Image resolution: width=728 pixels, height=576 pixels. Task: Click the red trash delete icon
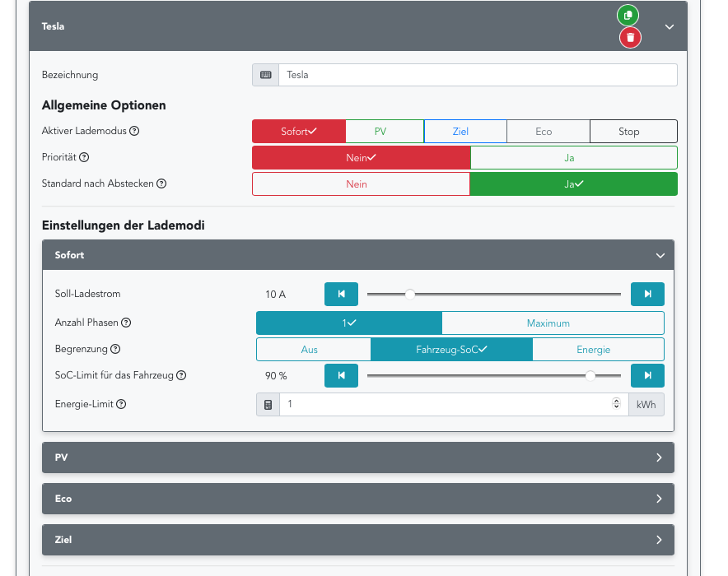point(630,37)
